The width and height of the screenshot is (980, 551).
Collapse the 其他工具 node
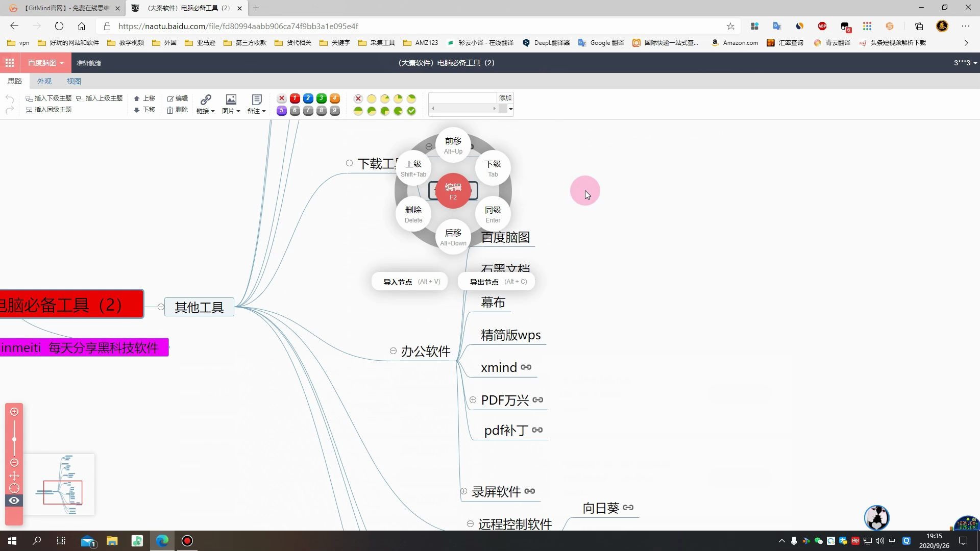click(x=161, y=307)
